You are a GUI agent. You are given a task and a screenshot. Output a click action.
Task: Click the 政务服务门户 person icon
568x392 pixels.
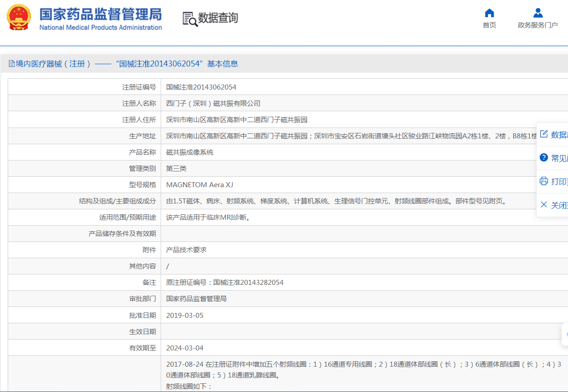tap(538, 13)
